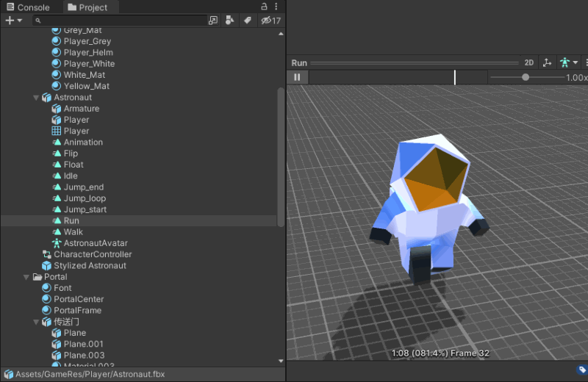Focus the Project search field
The height and width of the screenshot is (382, 588).
(120, 21)
